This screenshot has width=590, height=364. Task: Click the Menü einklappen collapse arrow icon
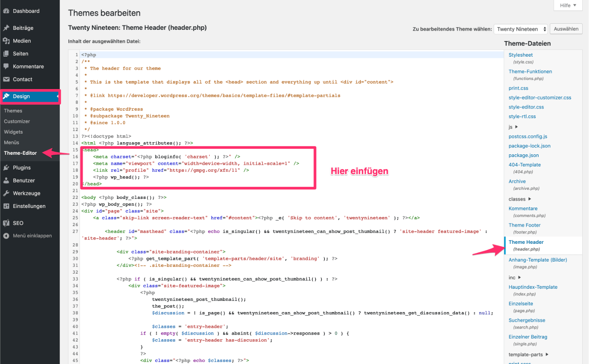6,236
